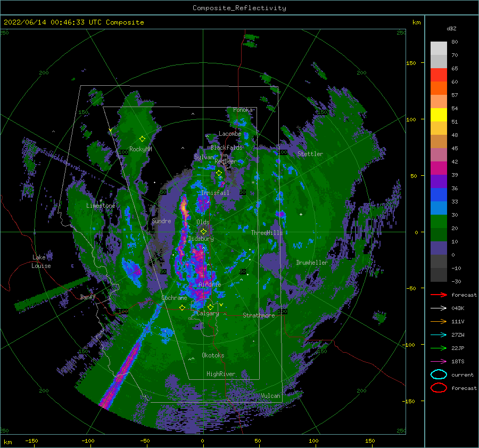Image resolution: width=479 pixels, height=448 pixels.
Task: Click the Strathmore label
Action: point(259,315)
